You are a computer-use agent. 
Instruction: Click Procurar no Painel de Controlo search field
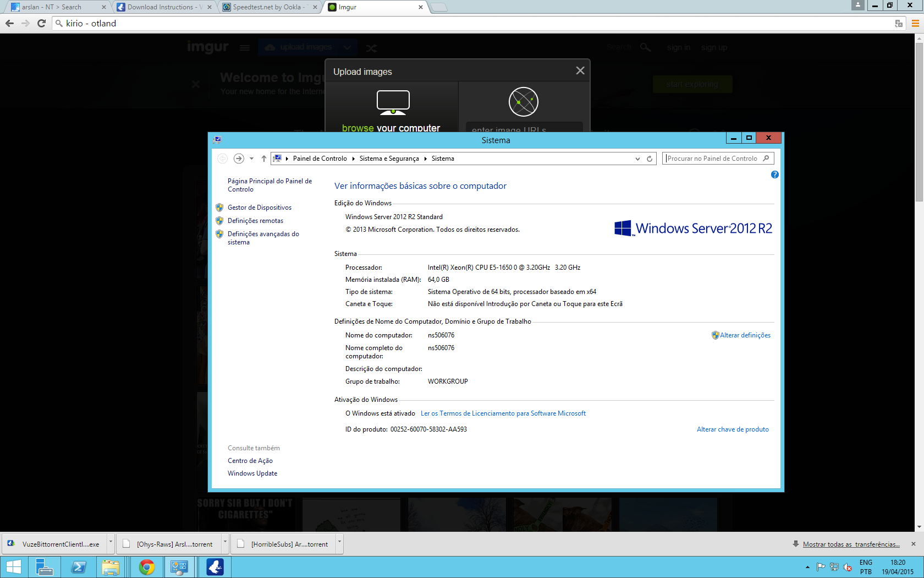click(718, 159)
